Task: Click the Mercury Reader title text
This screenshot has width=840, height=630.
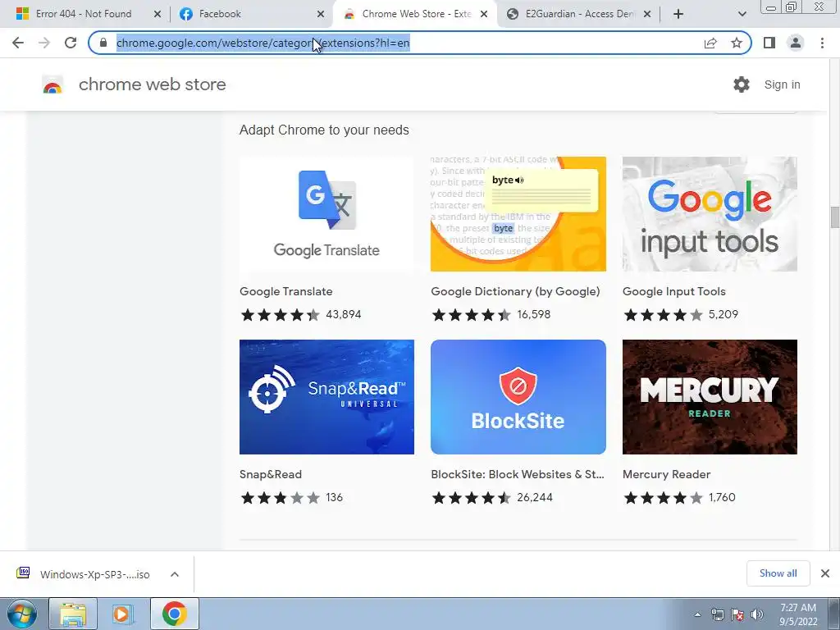Action: point(666,474)
